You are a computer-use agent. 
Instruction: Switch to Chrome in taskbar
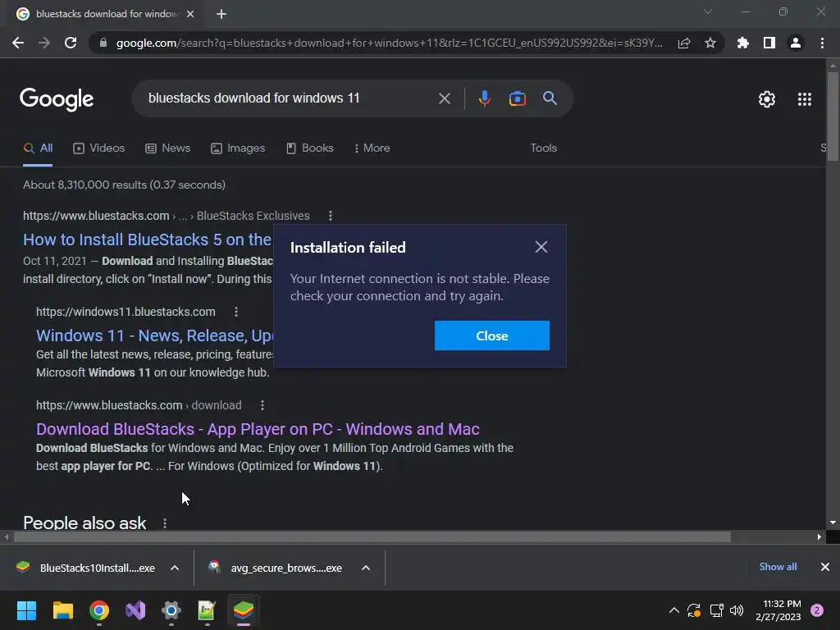[x=99, y=610]
